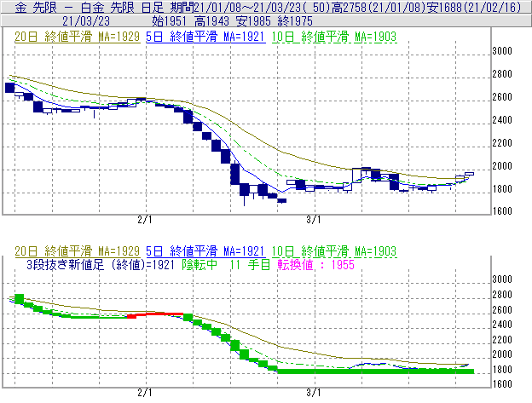532x403 pixels.
Task: Click the low price 安1985 in the second row
Action: [253, 21]
